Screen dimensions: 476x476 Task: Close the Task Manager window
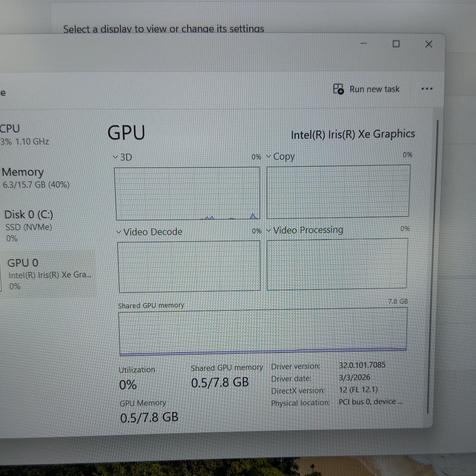point(429,44)
